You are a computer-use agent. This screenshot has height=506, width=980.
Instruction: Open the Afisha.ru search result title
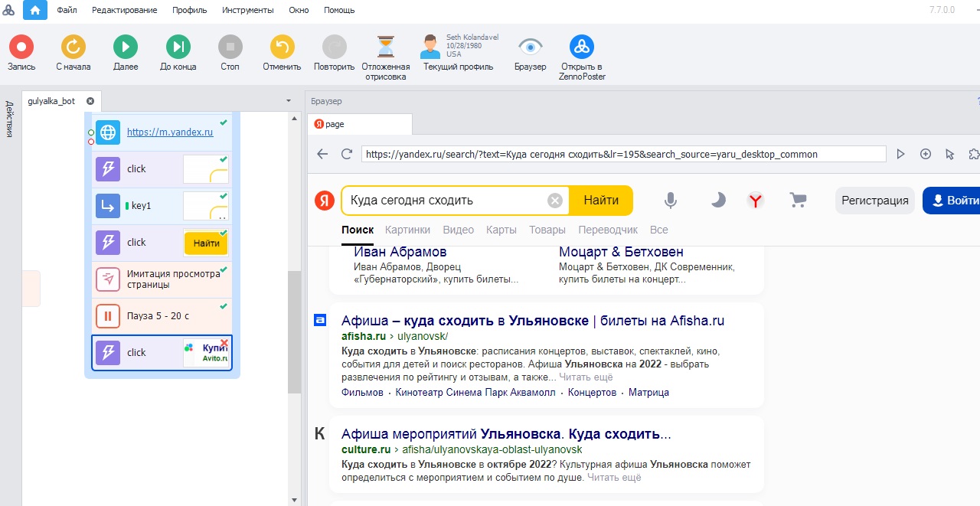533,321
